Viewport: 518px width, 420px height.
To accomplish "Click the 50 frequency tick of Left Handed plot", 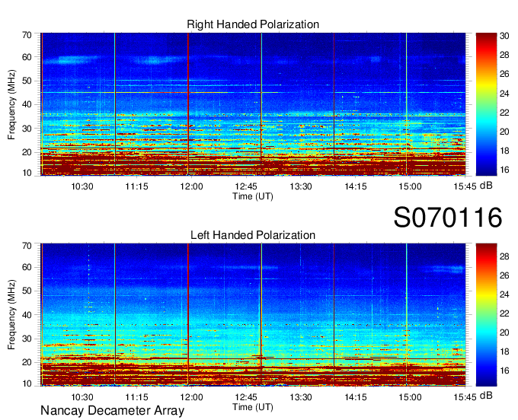I will pos(27,291).
